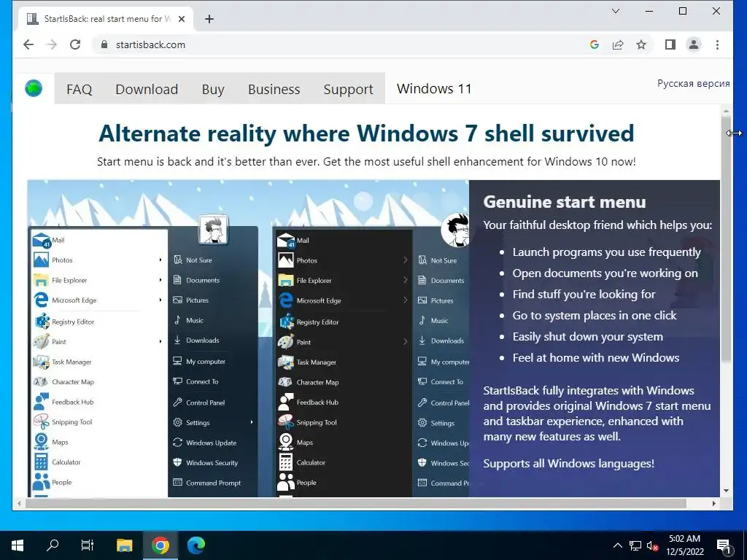Viewport: 747px width, 560px height.
Task: Click the scroll left arrow
Action: coord(19,503)
